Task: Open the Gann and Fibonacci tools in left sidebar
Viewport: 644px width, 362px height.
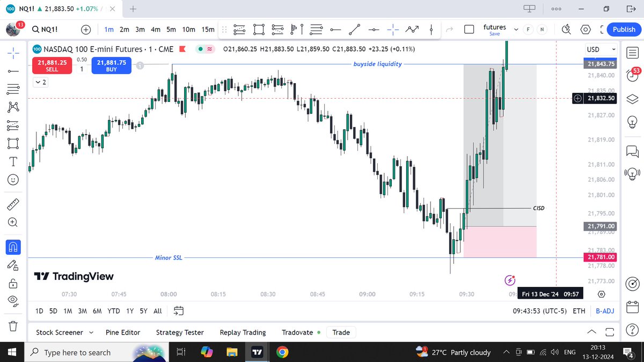Action: pyautogui.click(x=14, y=88)
